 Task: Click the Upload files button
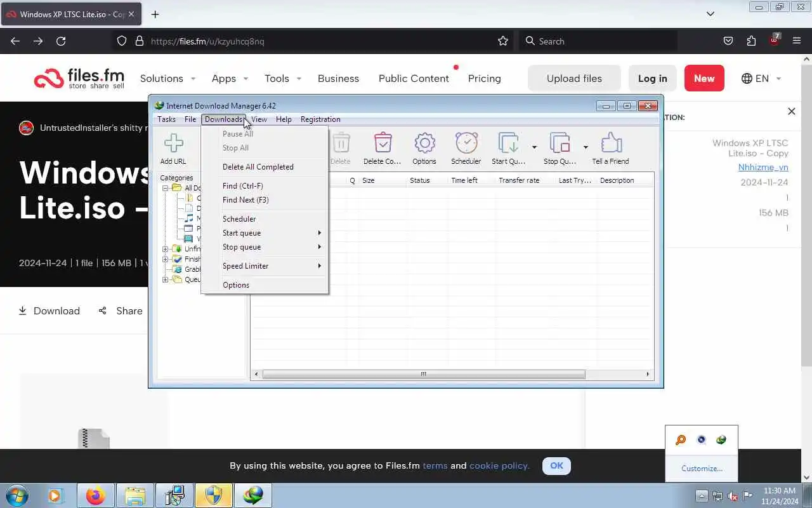click(x=574, y=78)
